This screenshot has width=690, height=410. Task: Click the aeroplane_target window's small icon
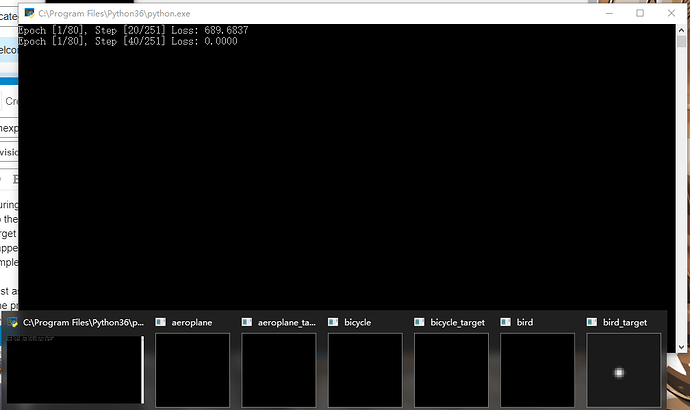pyautogui.click(x=247, y=323)
